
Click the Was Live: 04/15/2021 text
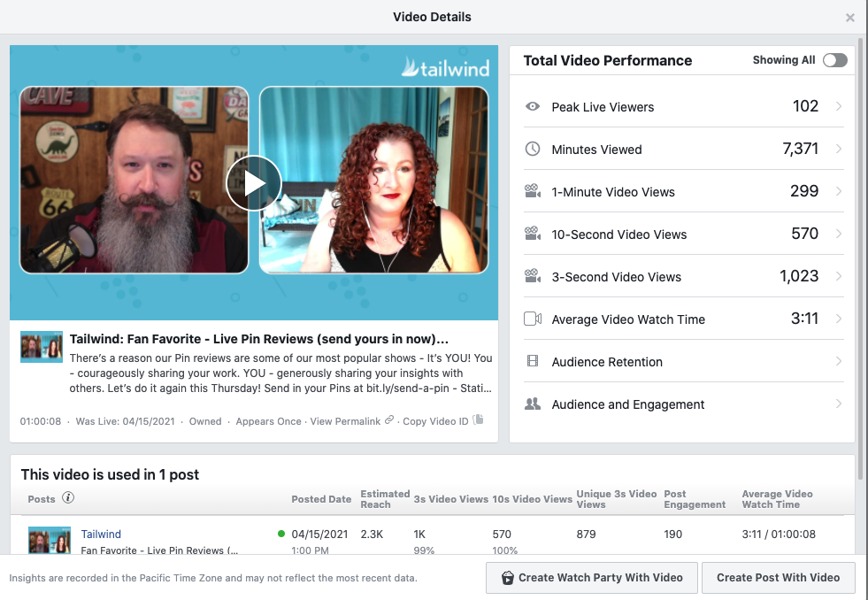point(125,421)
